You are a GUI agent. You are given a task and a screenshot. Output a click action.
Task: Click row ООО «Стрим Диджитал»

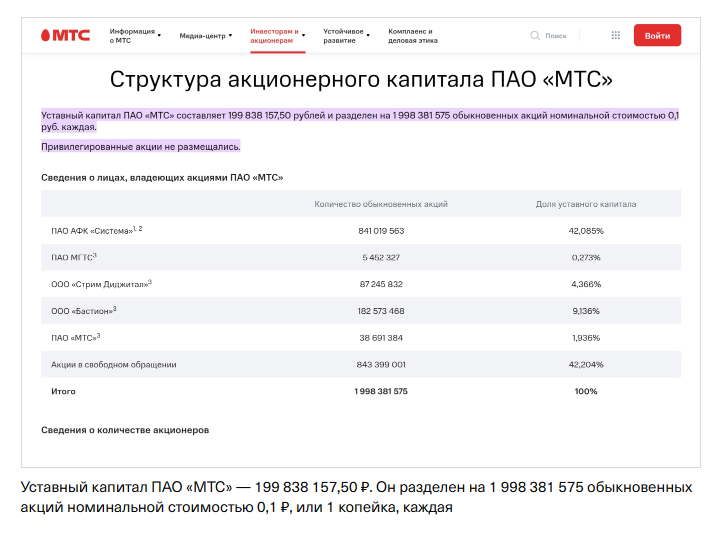[x=361, y=284]
